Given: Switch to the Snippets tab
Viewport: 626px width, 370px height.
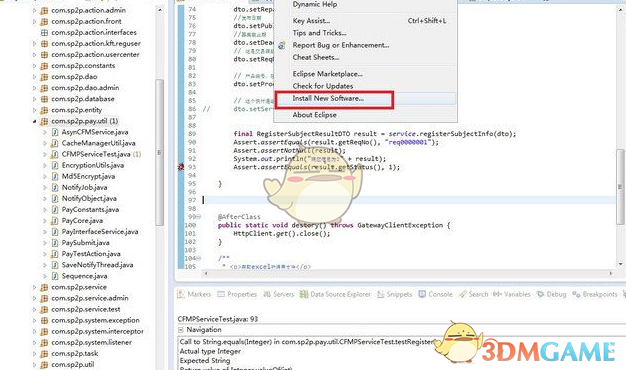Looking at the screenshot, I should tap(399, 294).
